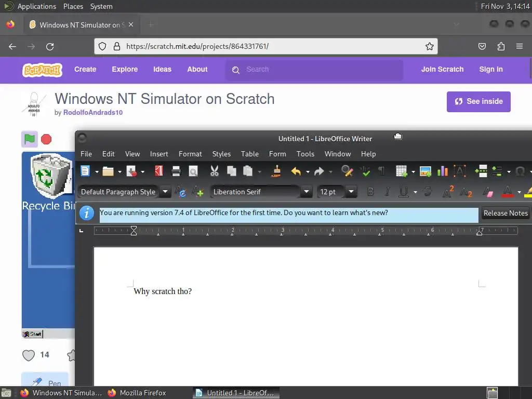532x399 pixels.
Task: Toggle Formatting Marks pilcrow
Action: [x=381, y=171]
